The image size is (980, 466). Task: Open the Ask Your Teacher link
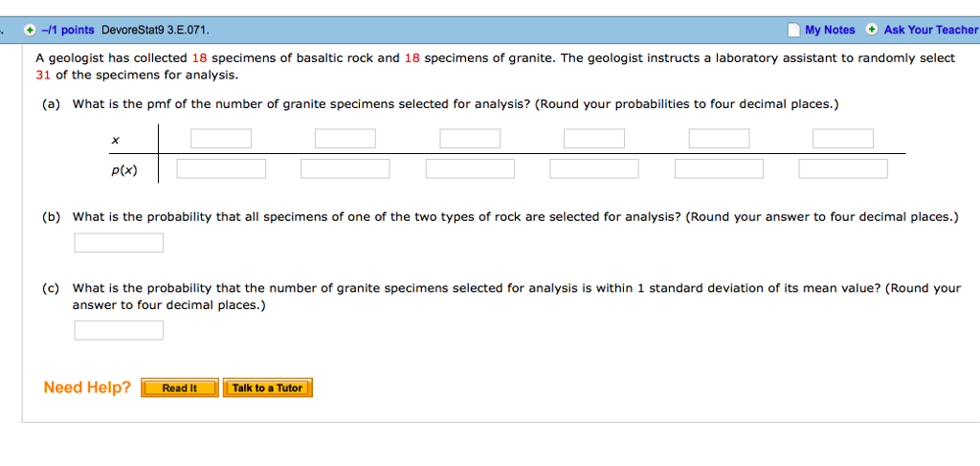[x=930, y=30]
